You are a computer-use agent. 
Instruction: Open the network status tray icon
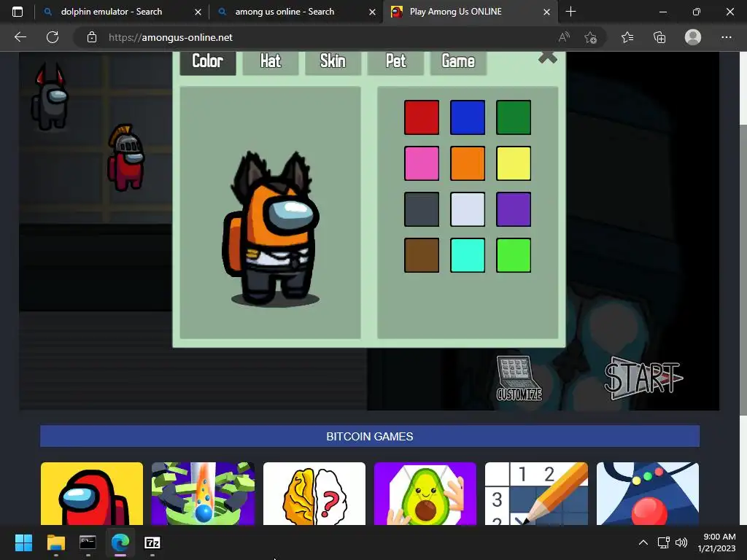pos(663,542)
